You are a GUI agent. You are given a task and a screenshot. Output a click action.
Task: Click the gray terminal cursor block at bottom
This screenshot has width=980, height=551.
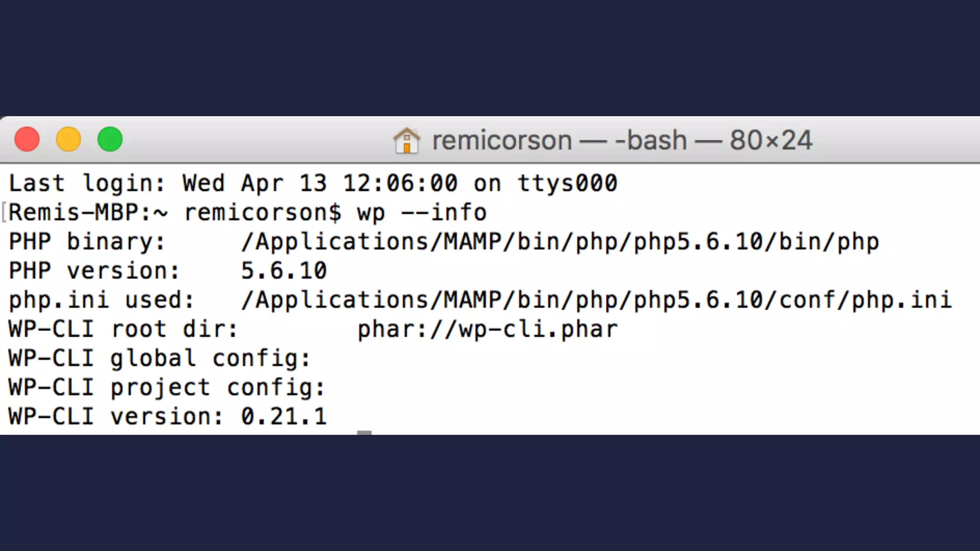pyautogui.click(x=364, y=432)
